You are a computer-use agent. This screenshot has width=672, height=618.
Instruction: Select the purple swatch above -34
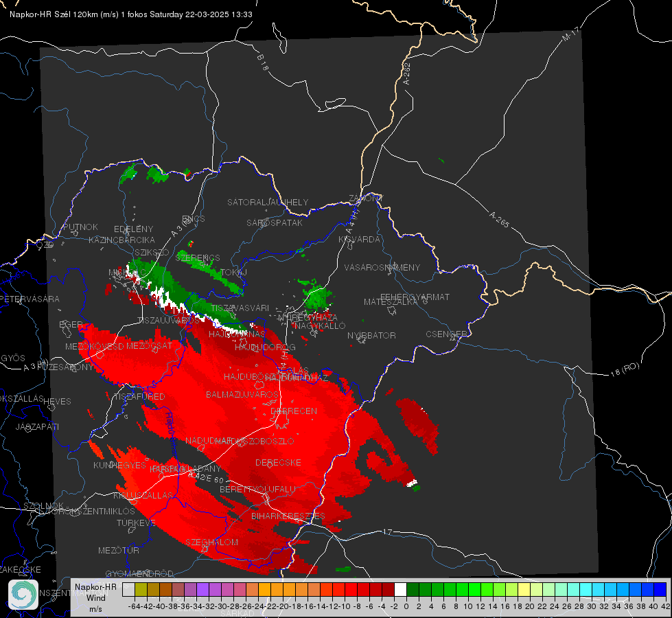(x=202, y=589)
